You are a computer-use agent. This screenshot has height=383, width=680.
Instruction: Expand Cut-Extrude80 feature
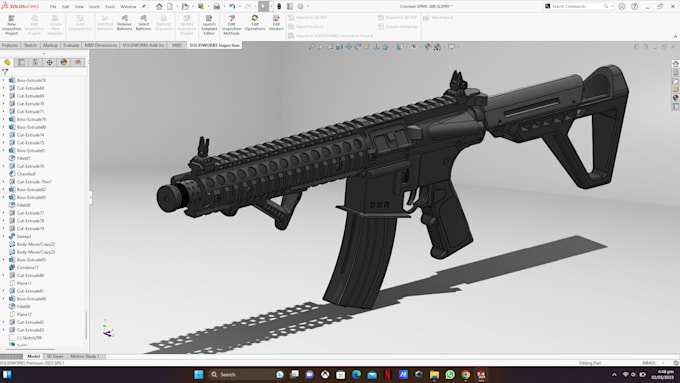3,275
